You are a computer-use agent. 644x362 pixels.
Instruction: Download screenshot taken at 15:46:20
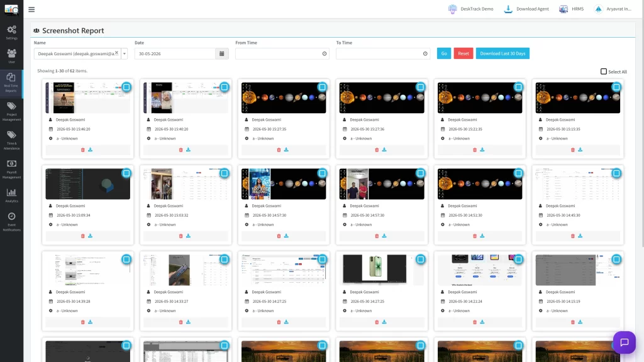click(x=91, y=150)
